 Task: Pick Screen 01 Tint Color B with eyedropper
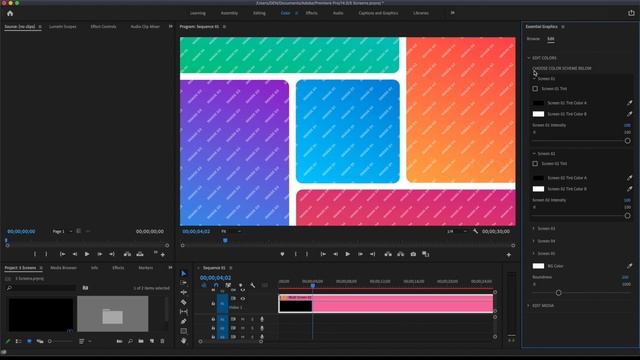(x=629, y=114)
